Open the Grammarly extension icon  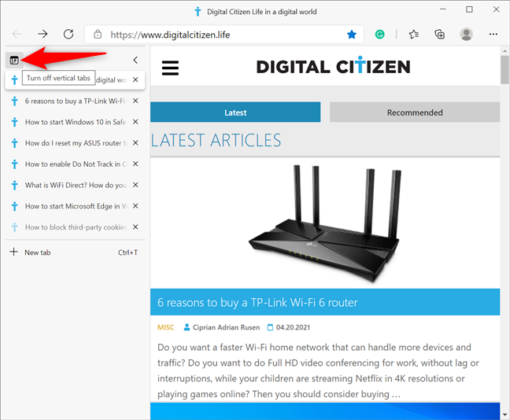click(x=379, y=34)
